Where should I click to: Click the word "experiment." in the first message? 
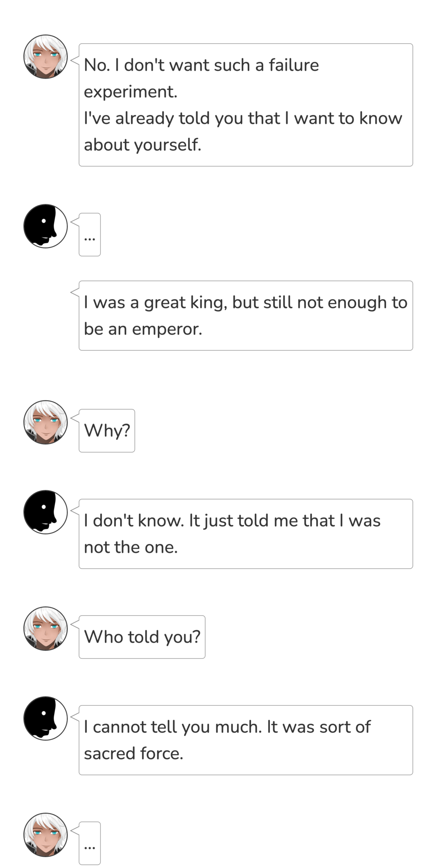pyautogui.click(x=131, y=92)
